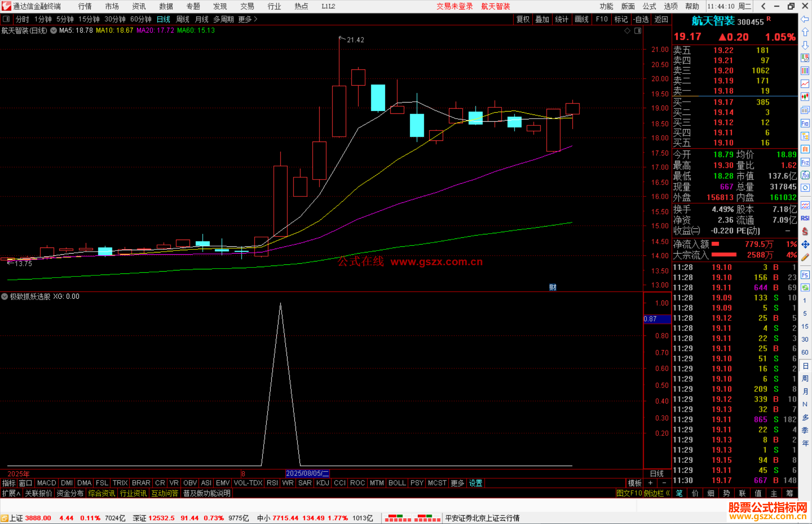Switch to 30-minute period in sidebar
The width and height of the screenshot is (812, 524).
pos(805,339)
